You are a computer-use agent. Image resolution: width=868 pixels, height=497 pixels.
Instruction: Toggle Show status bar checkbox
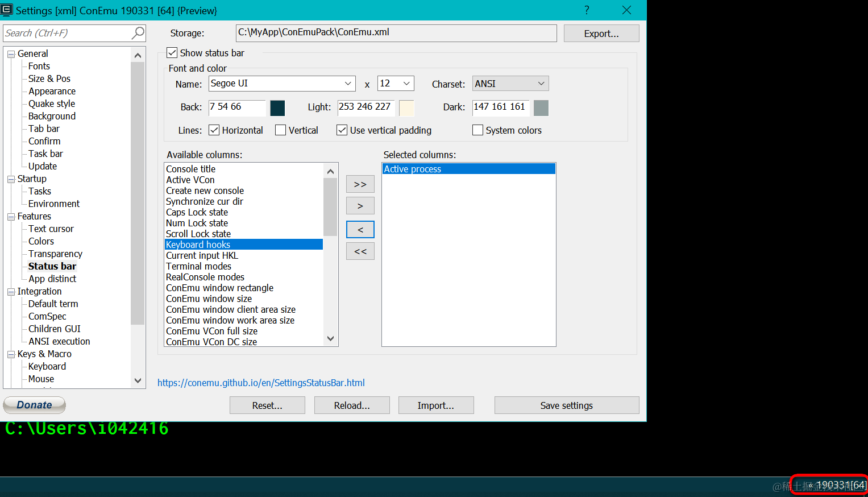point(172,53)
